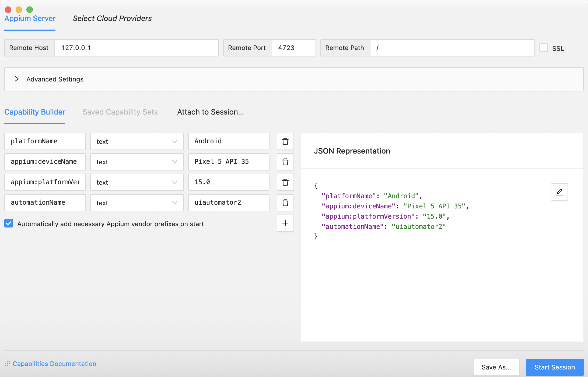The image size is (588, 377).
Task: Click "platformName": "Android" JSON line
Action: pyautogui.click(x=372, y=196)
